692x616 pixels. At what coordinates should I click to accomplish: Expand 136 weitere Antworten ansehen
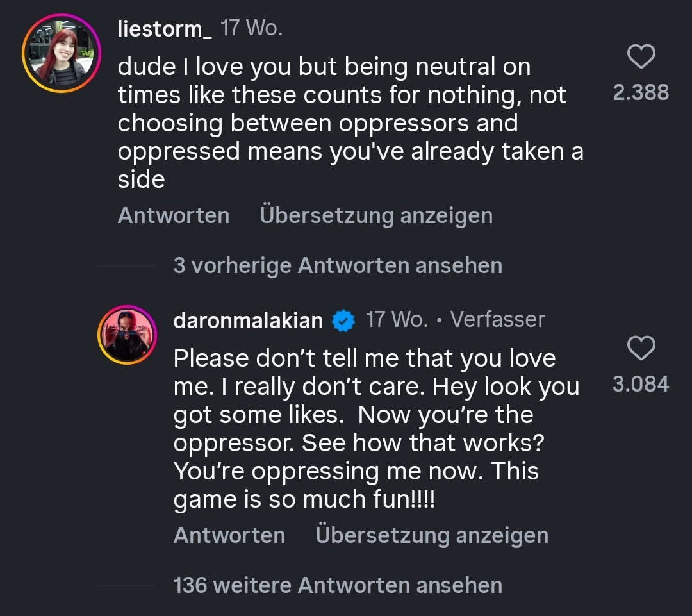coord(338,585)
